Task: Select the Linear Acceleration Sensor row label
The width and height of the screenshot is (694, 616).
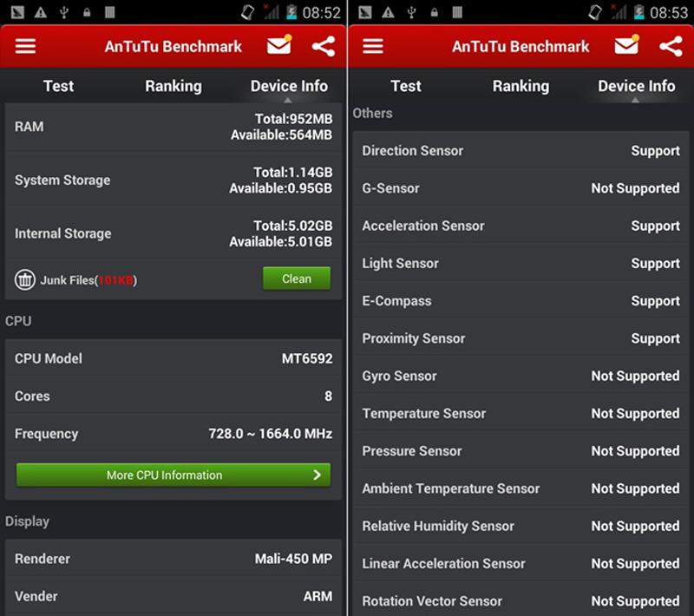Action: coord(443,563)
